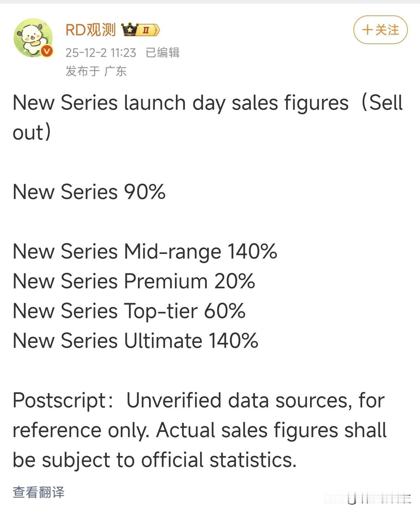Click the 25-12-2 11:23 timestamp
The image size is (420, 513).
click(x=100, y=53)
